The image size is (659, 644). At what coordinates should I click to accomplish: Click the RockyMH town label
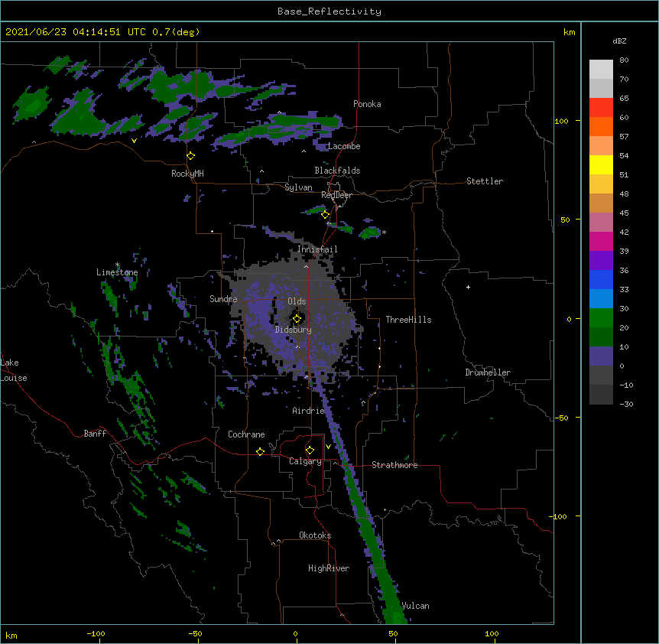pos(187,174)
